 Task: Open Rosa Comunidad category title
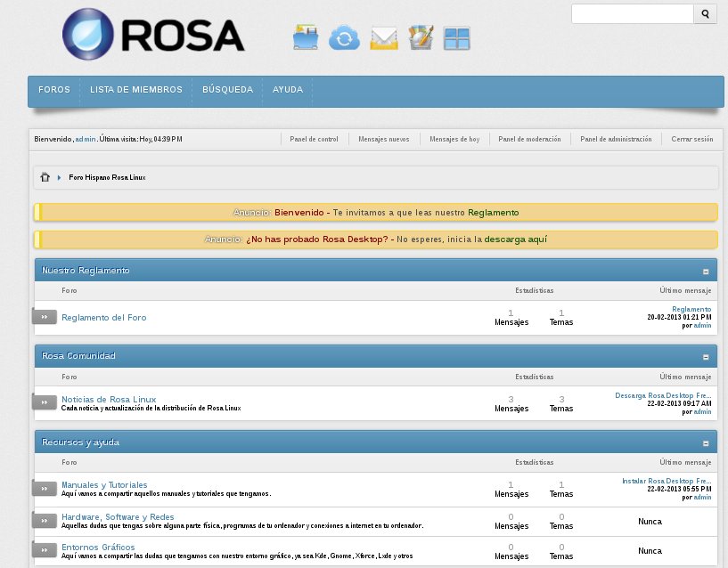pyautogui.click(x=78, y=356)
